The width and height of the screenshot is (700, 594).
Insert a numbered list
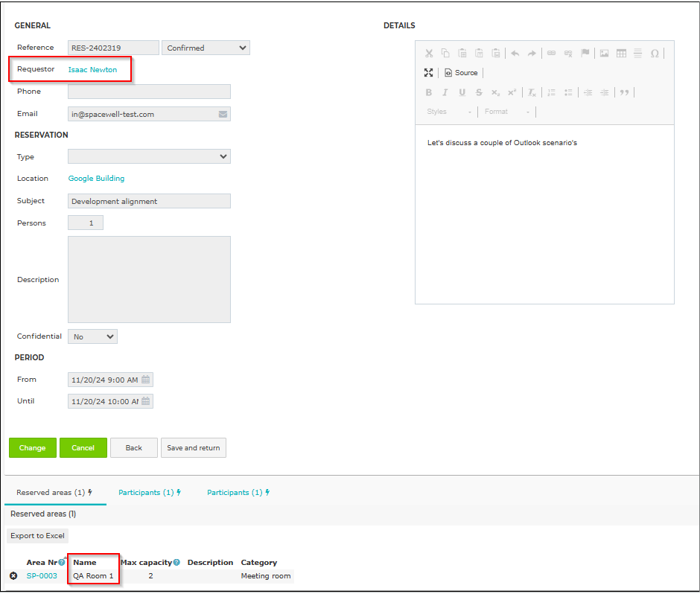[x=551, y=92]
